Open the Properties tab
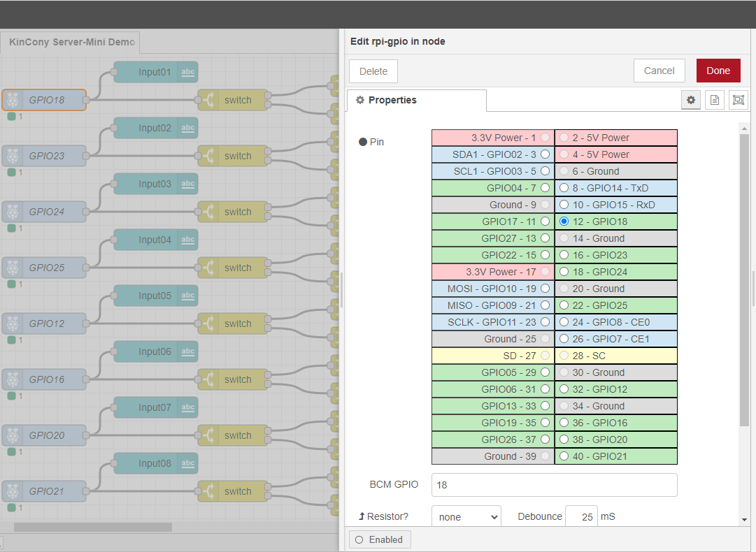This screenshot has height=552, width=756. click(x=416, y=100)
